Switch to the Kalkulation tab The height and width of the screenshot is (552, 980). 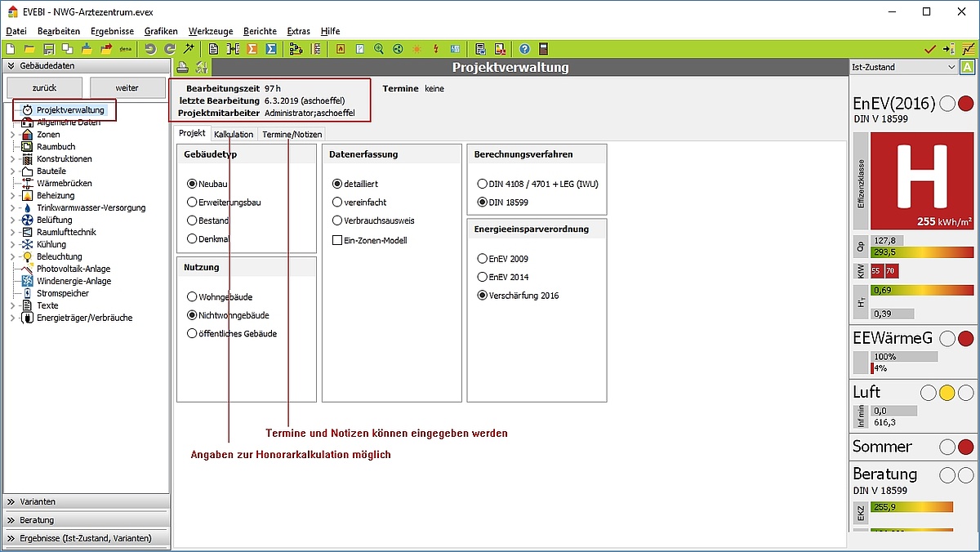point(234,134)
